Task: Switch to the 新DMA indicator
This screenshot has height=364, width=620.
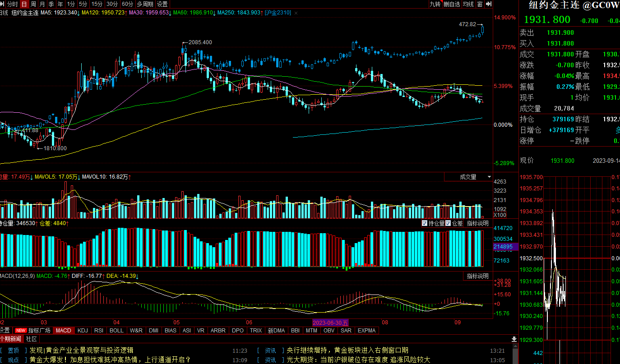Action: coord(276,330)
